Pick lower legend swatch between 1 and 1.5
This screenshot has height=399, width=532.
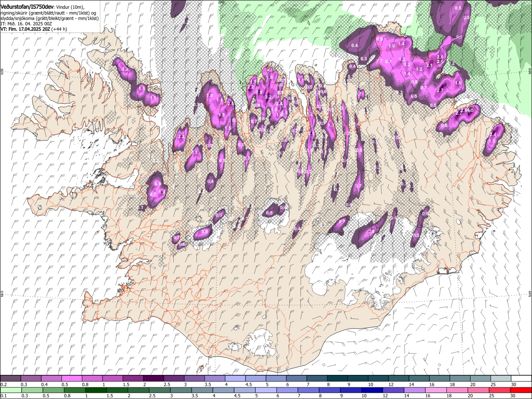(x=96, y=390)
